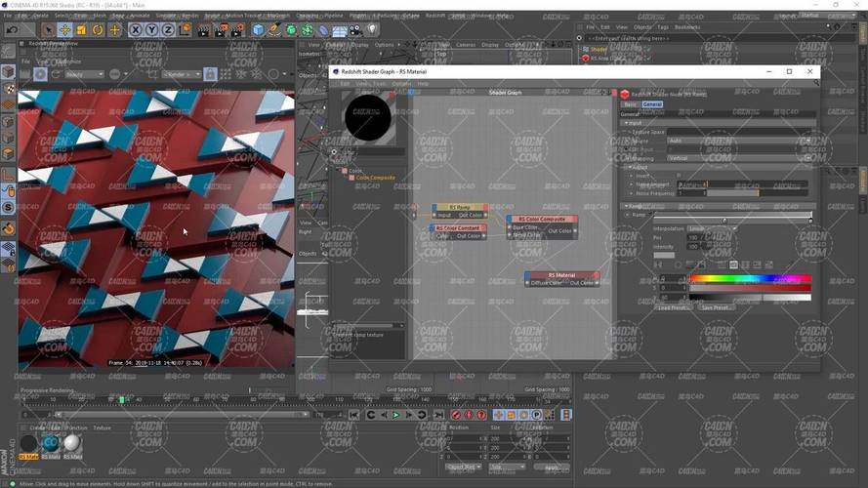Click the Camera object icon
This screenshot has width=868, height=488.
click(x=354, y=30)
